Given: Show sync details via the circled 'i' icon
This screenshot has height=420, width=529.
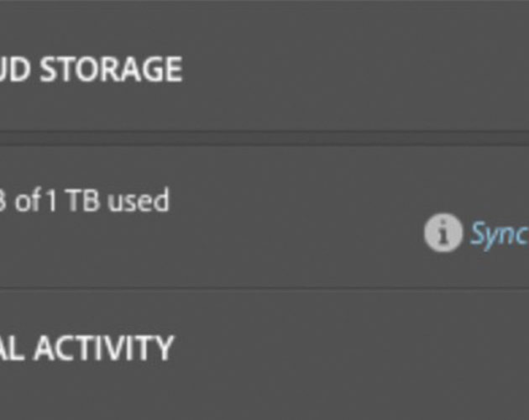Looking at the screenshot, I should (x=443, y=233).
